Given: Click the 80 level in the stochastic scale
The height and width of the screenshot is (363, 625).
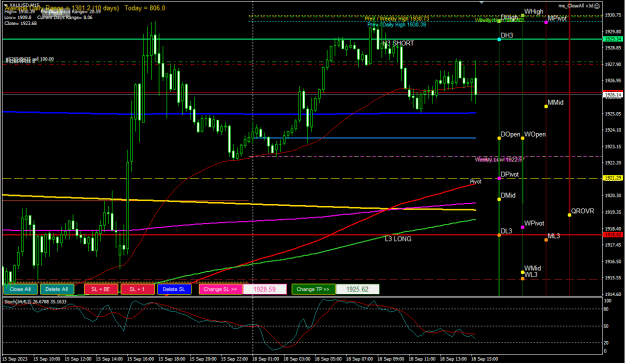Looking at the screenshot, I should coord(607,310).
